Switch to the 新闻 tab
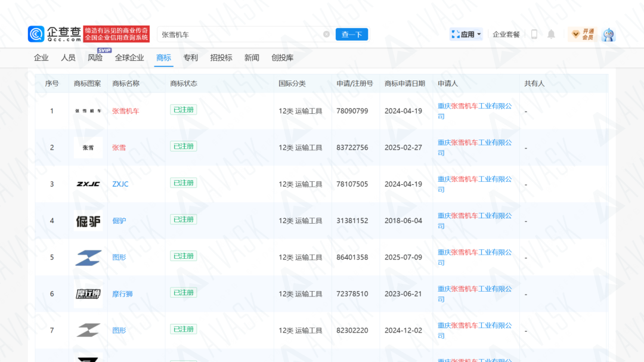This screenshot has width=644, height=362. tap(252, 58)
